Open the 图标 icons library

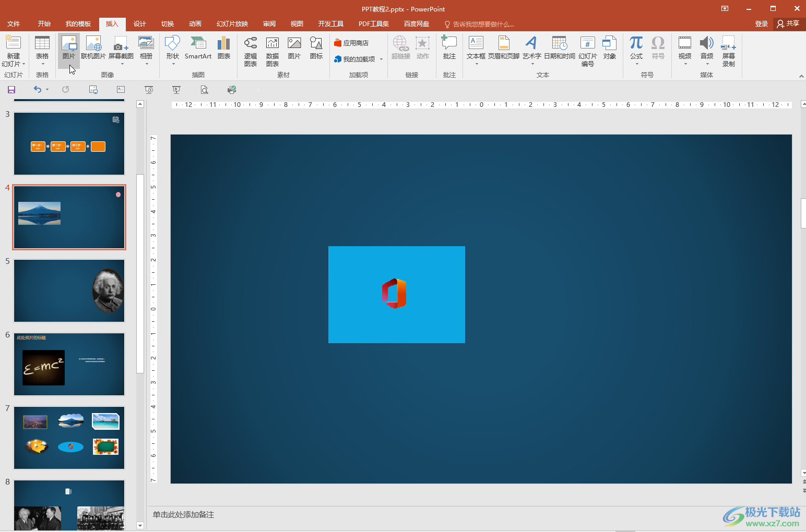[316, 48]
